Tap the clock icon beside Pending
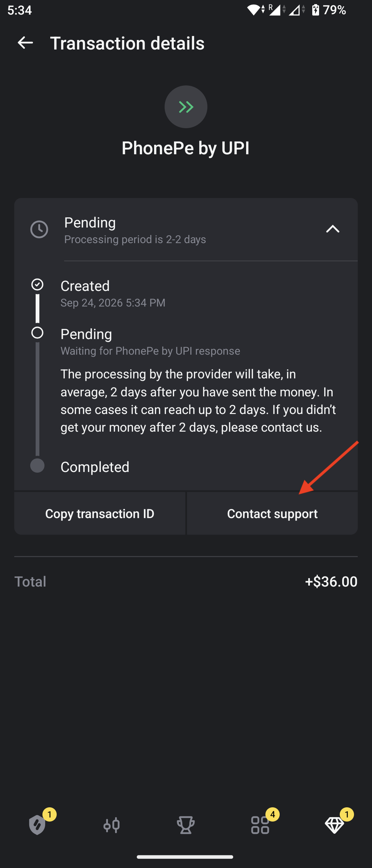 (x=39, y=230)
